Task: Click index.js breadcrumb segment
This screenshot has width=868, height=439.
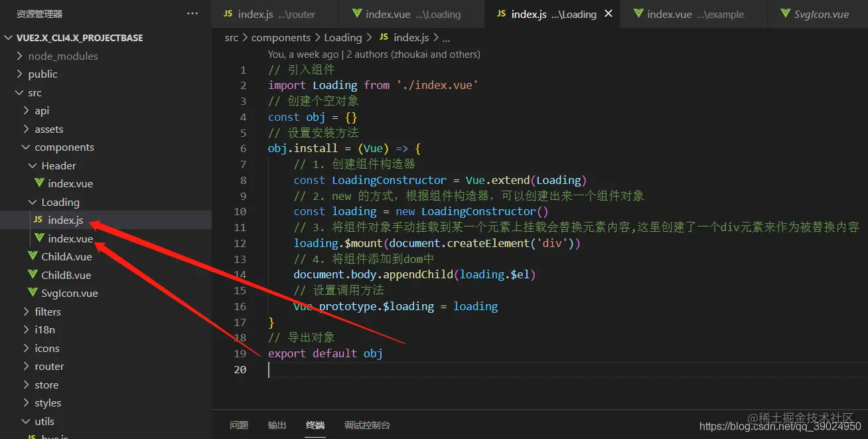Action: 411,38
